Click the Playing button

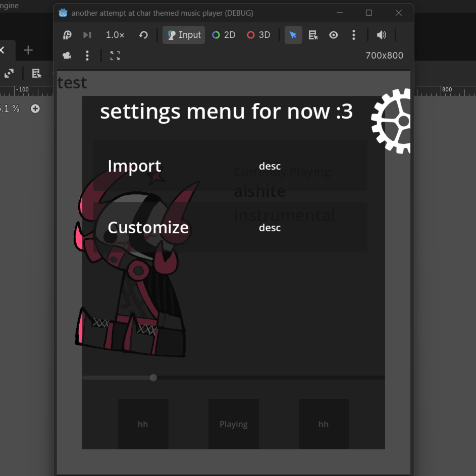pos(233,424)
